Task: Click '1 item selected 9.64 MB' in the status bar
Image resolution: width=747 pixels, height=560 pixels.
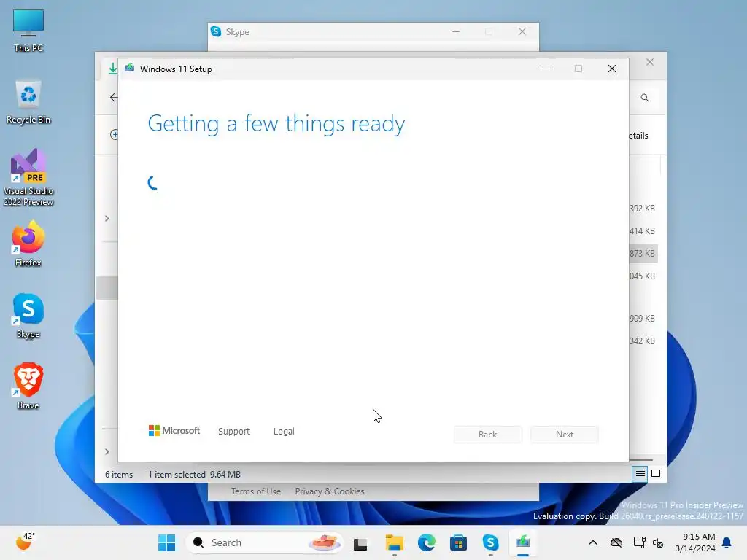Action: (194, 474)
